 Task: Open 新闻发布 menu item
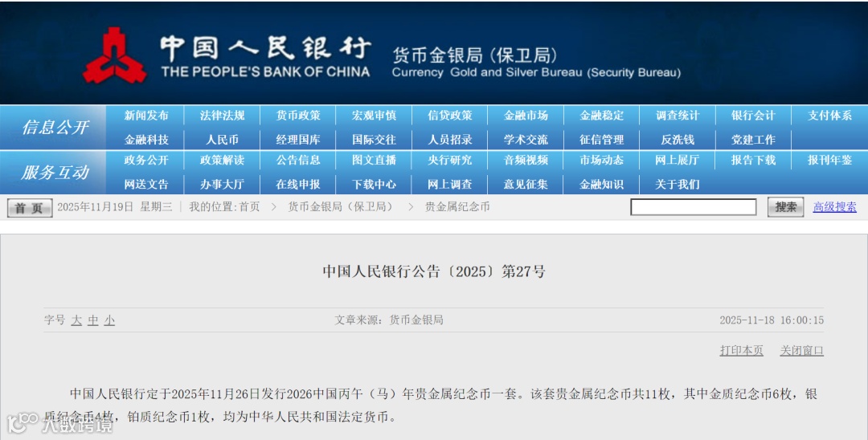(146, 116)
